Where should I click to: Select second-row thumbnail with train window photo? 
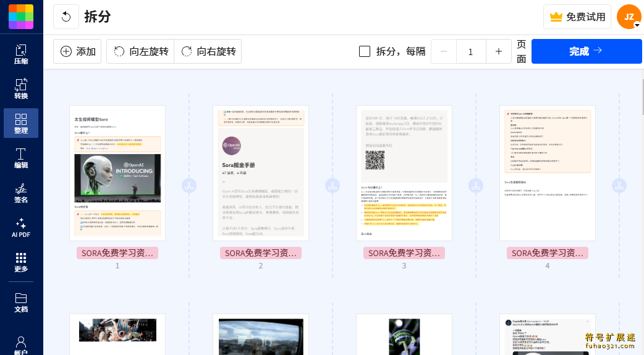[x=261, y=335]
